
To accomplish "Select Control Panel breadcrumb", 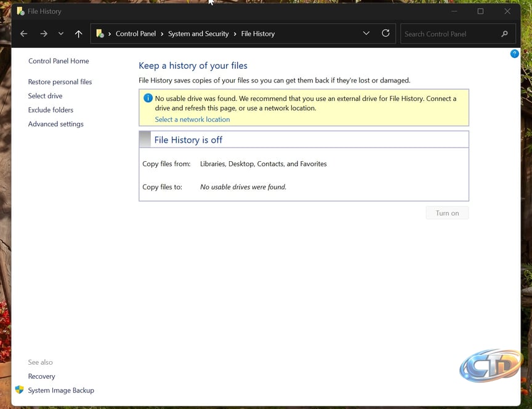I will tap(135, 34).
